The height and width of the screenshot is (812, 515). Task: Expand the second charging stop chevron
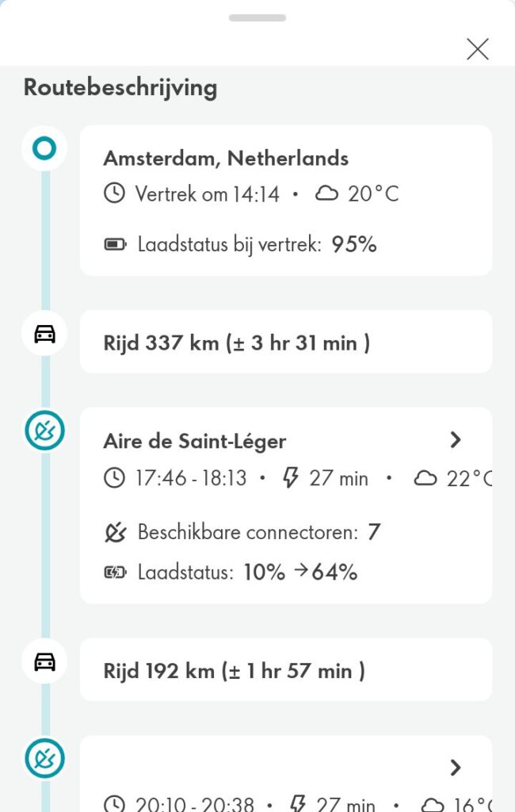[455, 768]
